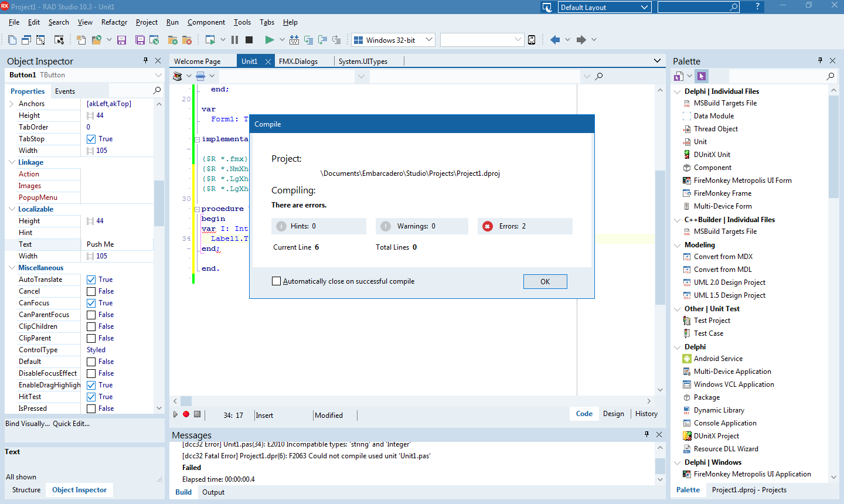
Task: Click the Save All toolbar icon
Action: pyautogui.click(x=140, y=40)
